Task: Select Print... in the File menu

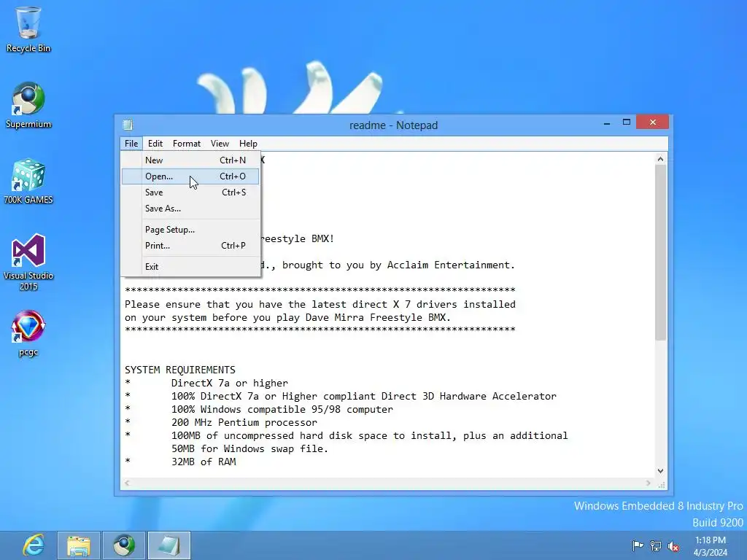Action: (190, 246)
